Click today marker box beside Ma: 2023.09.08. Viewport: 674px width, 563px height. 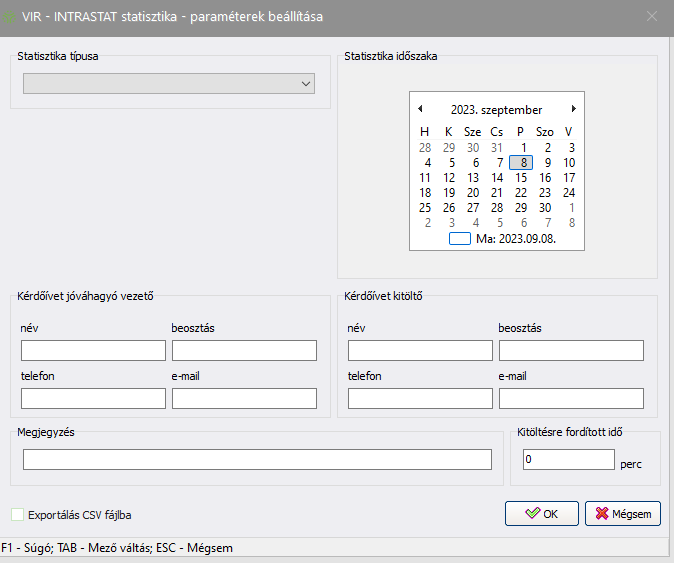click(x=459, y=239)
